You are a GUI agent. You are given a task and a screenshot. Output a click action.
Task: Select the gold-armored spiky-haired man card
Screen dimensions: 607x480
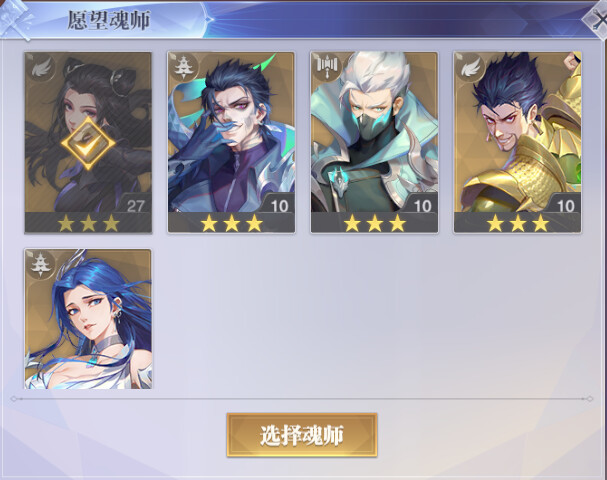518,142
